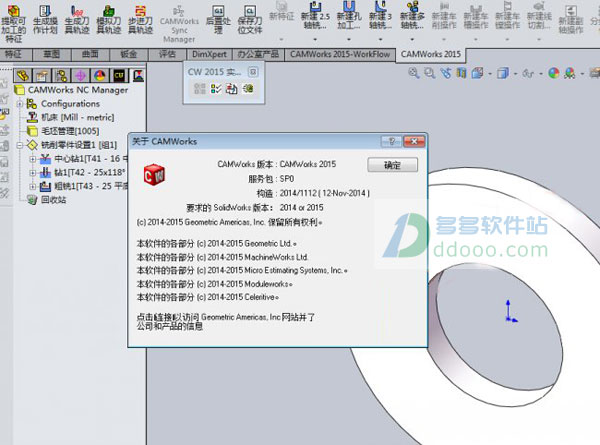Close the CW 2015 floating toolbar
Screen dimensions: 600x445
click(x=253, y=72)
